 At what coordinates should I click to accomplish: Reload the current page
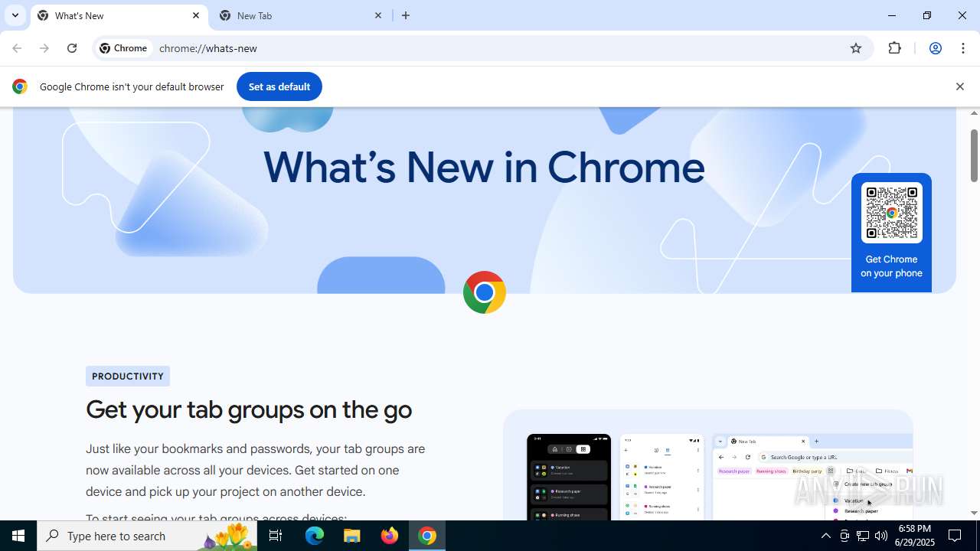[x=72, y=48]
